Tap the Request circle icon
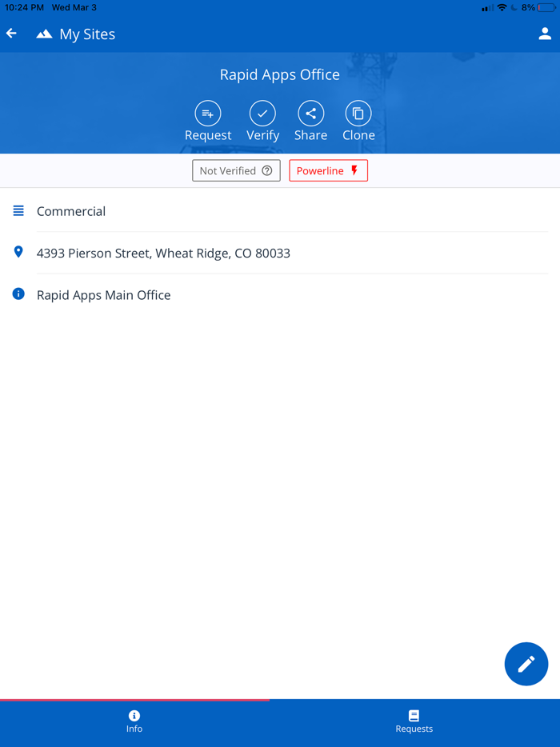Image resolution: width=560 pixels, height=747 pixels. coord(208,114)
